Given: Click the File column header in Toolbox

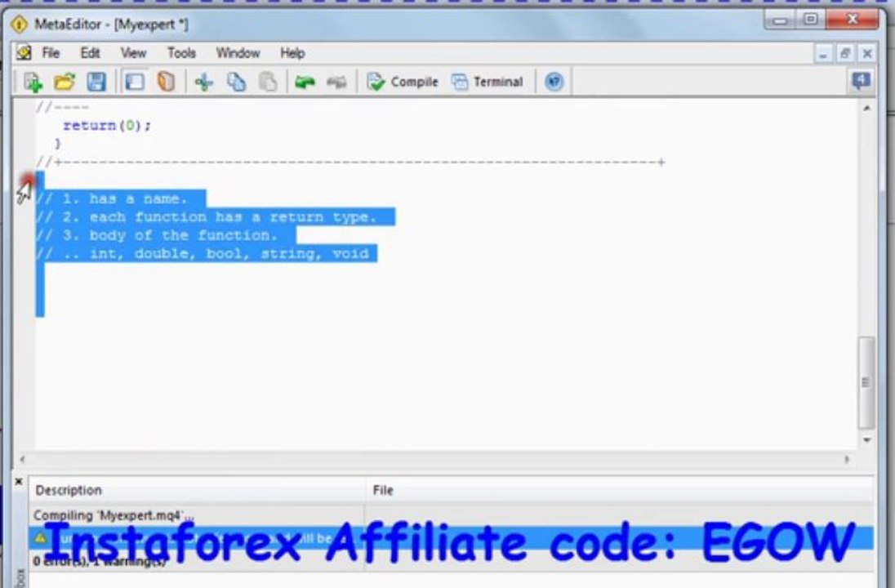Looking at the screenshot, I should 619,490.
